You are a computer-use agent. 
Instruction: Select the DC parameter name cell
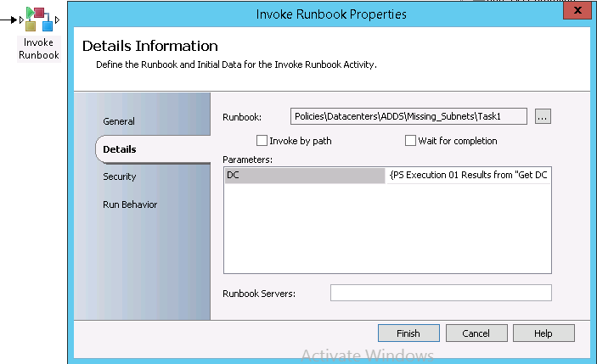coord(305,176)
